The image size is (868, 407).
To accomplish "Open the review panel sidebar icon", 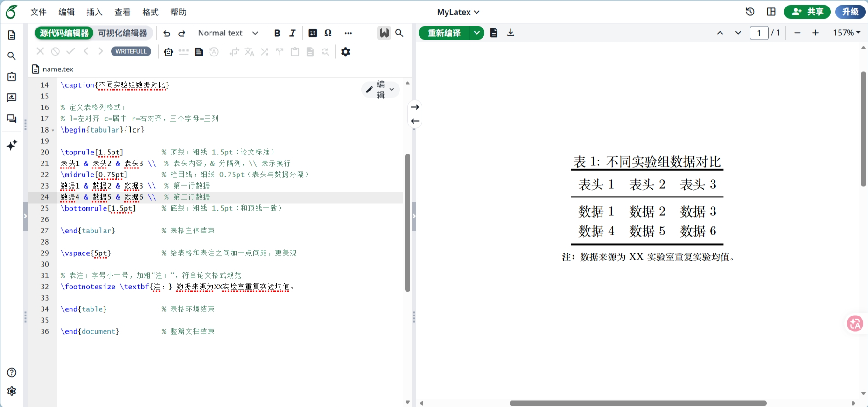I will click(12, 98).
